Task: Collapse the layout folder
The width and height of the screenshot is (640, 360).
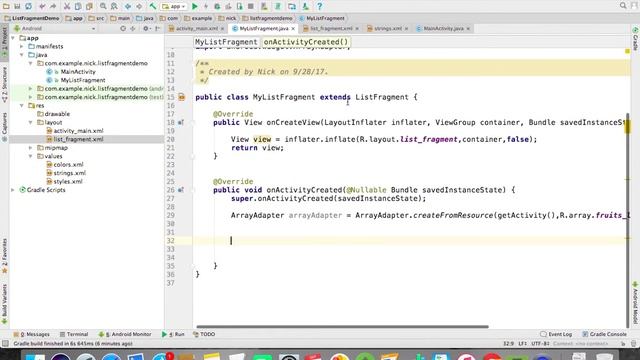Action: 31,122
